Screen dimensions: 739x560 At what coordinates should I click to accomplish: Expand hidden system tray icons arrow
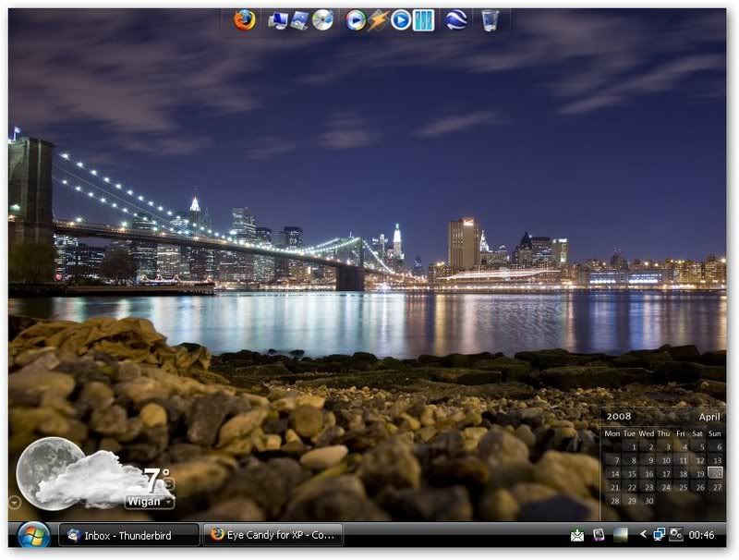click(x=643, y=534)
